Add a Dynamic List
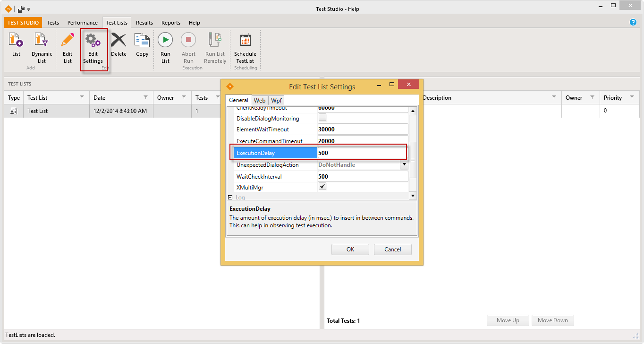The width and height of the screenshot is (644, 344). coord(42,41)
